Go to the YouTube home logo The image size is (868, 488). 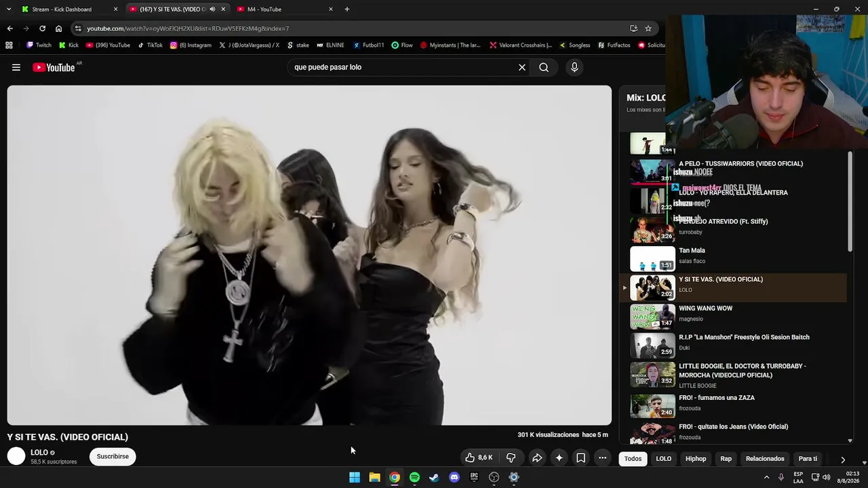click(x=54, y=67)
